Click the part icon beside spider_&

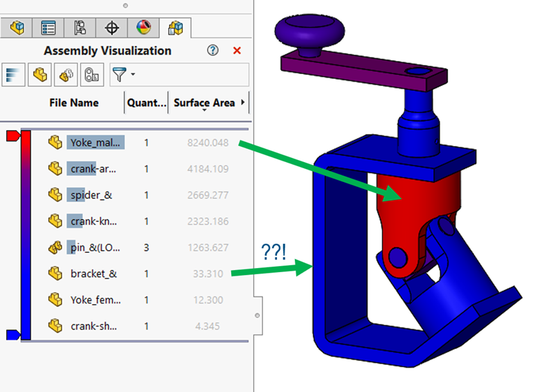[x=55, y=195]
